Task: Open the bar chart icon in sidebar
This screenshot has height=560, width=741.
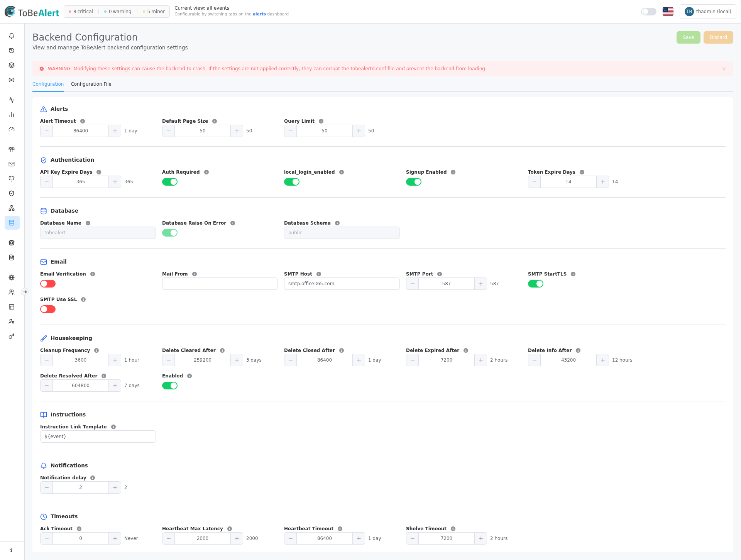Action: 12,115
